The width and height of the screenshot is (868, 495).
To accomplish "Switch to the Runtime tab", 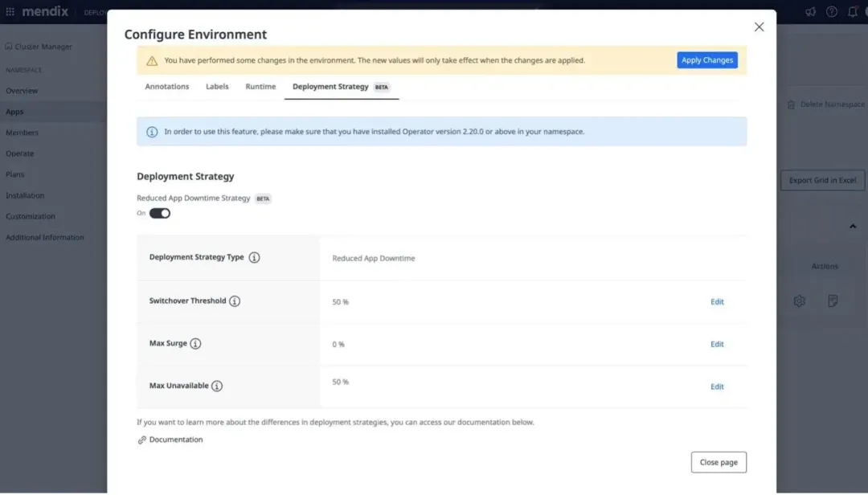I will pyautogui.click(x=260, y=87).
